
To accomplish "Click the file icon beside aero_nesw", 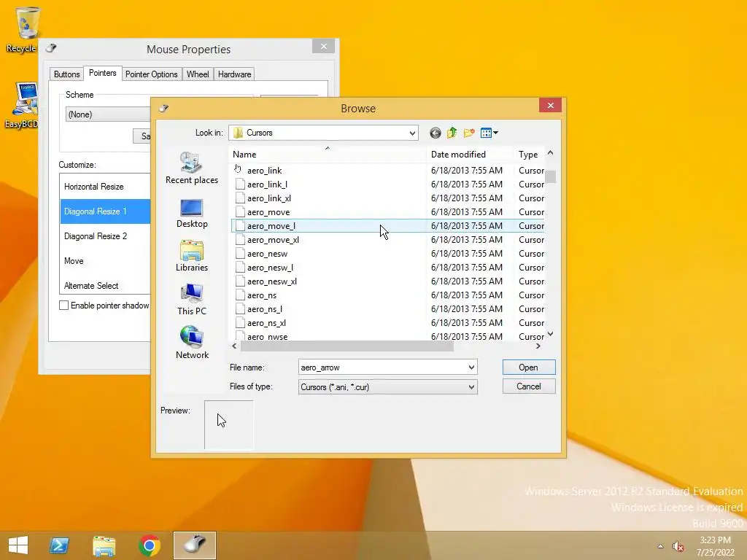I will [x=240, y=253].
